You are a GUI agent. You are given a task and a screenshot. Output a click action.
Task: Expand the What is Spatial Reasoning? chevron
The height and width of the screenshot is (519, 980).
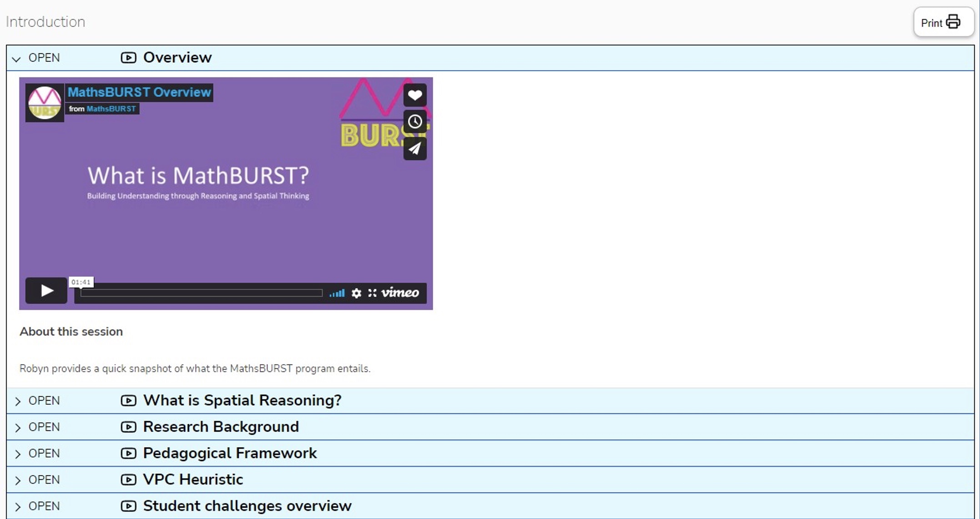coord(17,401)
